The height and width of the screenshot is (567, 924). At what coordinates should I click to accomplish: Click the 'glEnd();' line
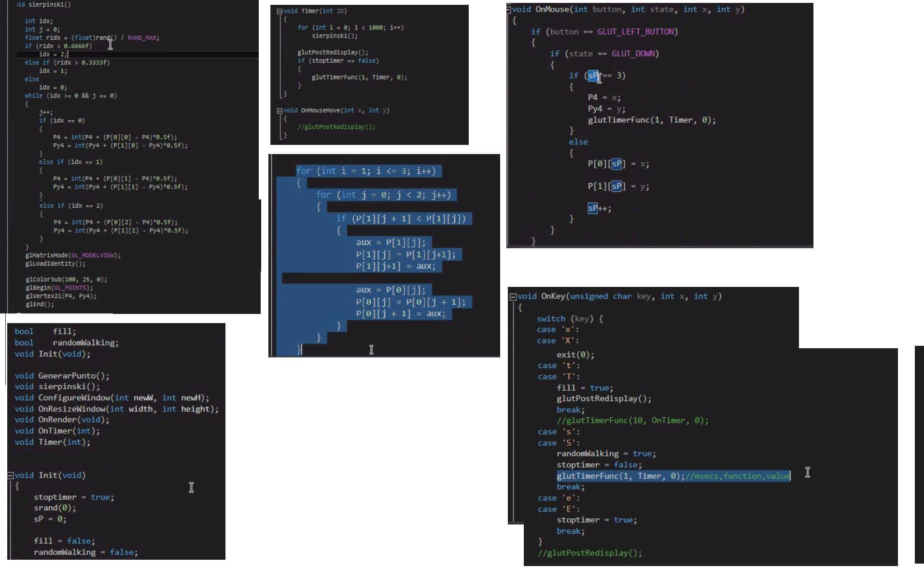40,304
